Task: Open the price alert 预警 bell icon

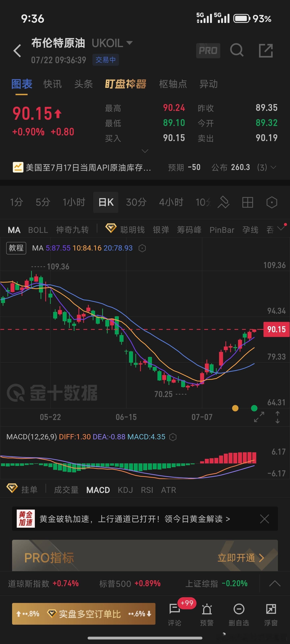Action: tap(207, 609)
